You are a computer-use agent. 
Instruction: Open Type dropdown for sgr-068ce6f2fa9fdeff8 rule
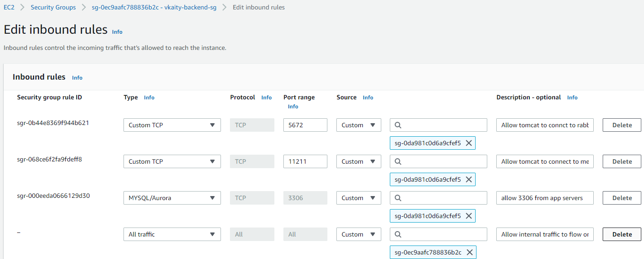pos(172,161)
